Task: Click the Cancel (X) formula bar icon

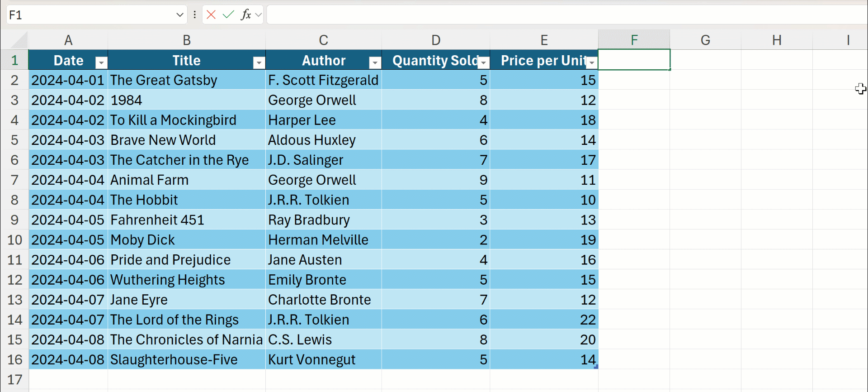Action: pos(211,15)
